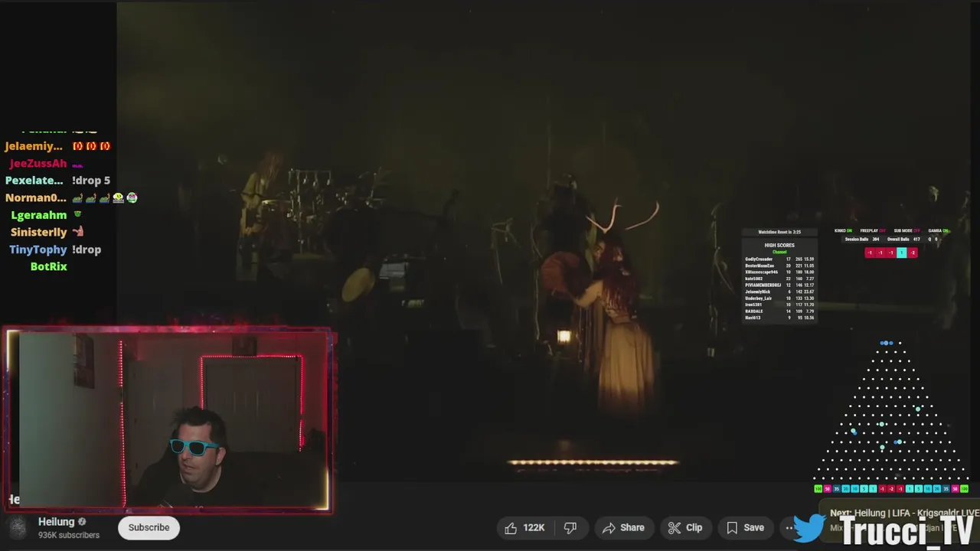This screenshot has width=980, height=551.
Task: Select chat user TinyTophy
Action: pyautogui.click(x=38, y=249)
